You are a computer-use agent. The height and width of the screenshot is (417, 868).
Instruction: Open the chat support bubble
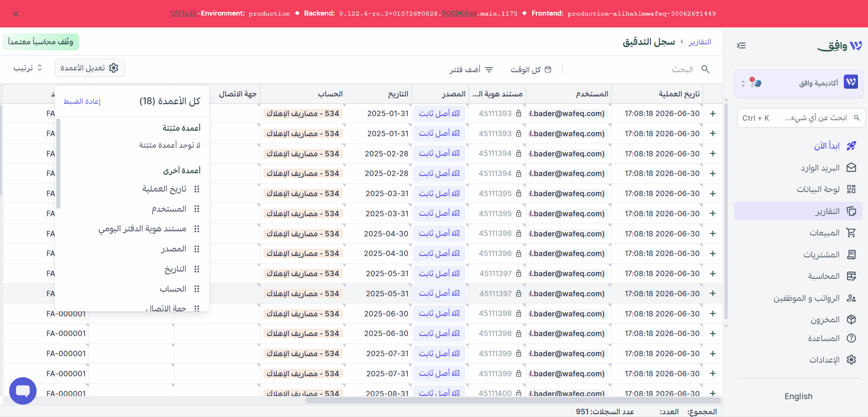(x=23, y=391)
